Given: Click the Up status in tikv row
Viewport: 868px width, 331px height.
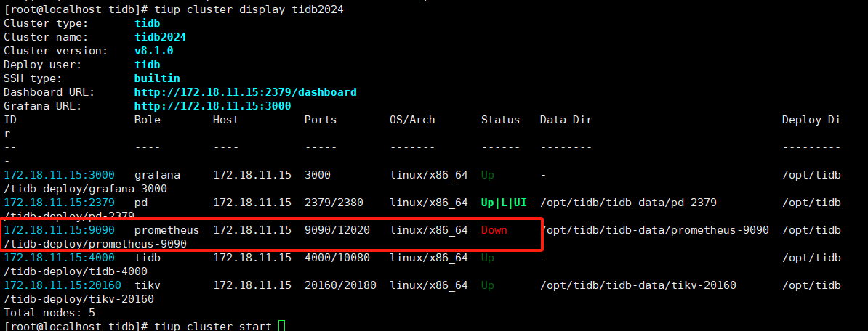Looking at the screenshot, I should pos(488,285).
